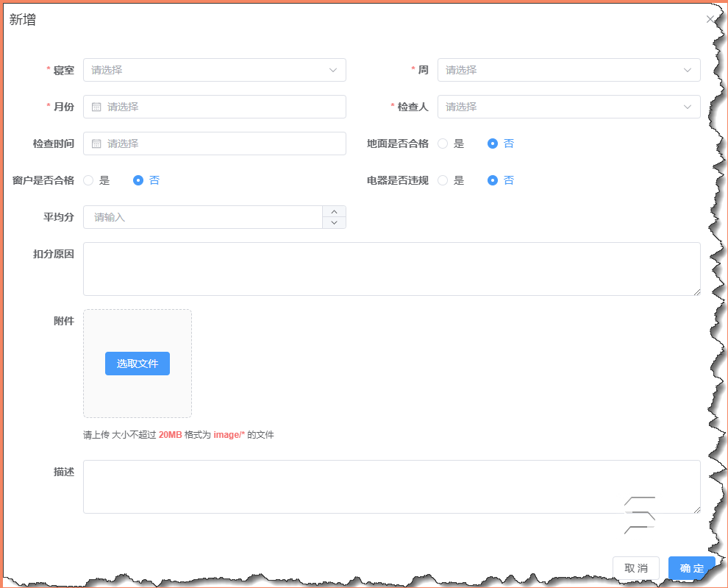The height and width of the screenshot is (588, 728).
Task: Click inside the 扣分原因 text area
Action: pyautogui.click(x=390, y=269)
